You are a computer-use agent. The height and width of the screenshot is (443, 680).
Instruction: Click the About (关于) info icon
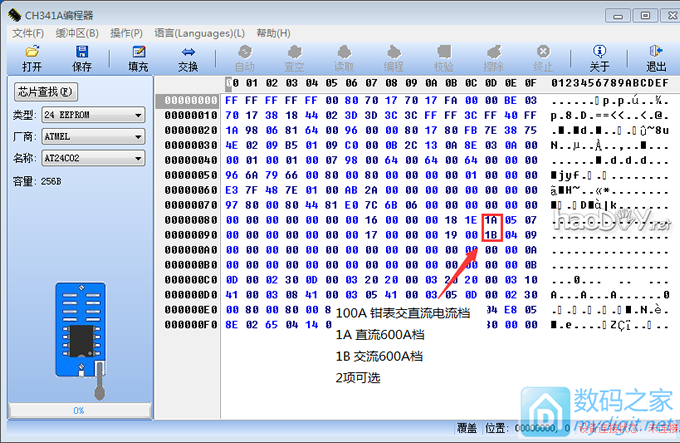(x=599, y=58)
